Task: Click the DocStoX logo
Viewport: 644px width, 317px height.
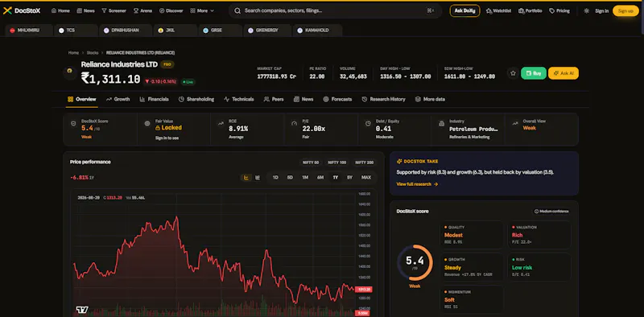Action: pyautogui.click(x=22, y=11)
